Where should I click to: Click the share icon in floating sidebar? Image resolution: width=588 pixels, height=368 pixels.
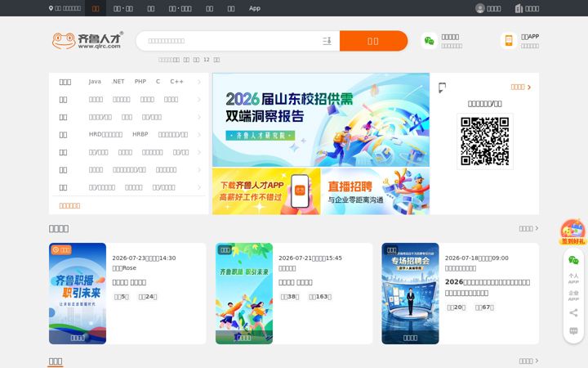pyautogui.click(x=573, y=312)
